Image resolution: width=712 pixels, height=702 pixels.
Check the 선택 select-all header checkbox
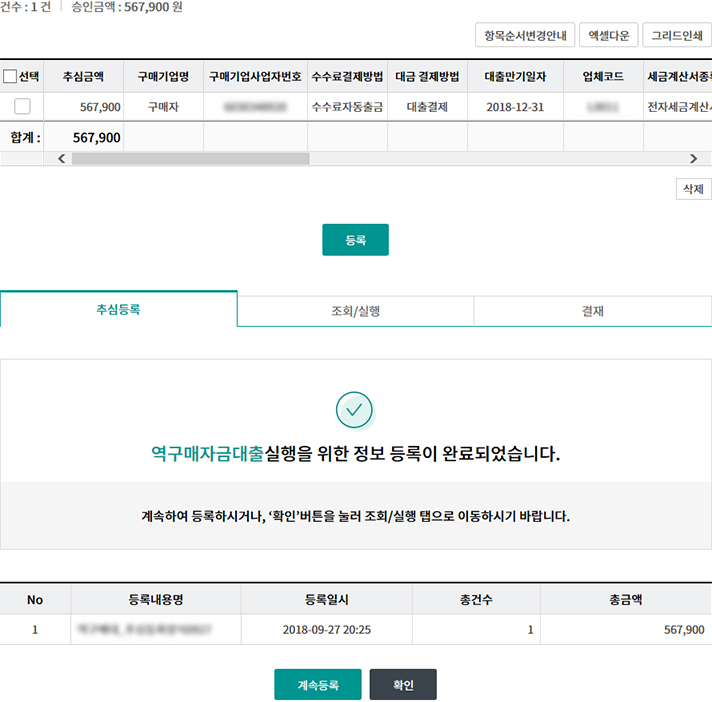pyautogui.click(x=11, y=77)
